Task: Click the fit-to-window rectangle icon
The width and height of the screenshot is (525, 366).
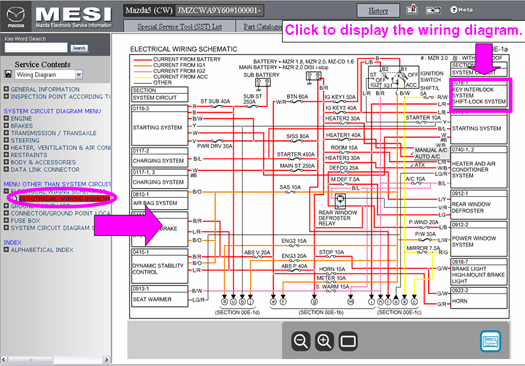Action: [348, 341]
